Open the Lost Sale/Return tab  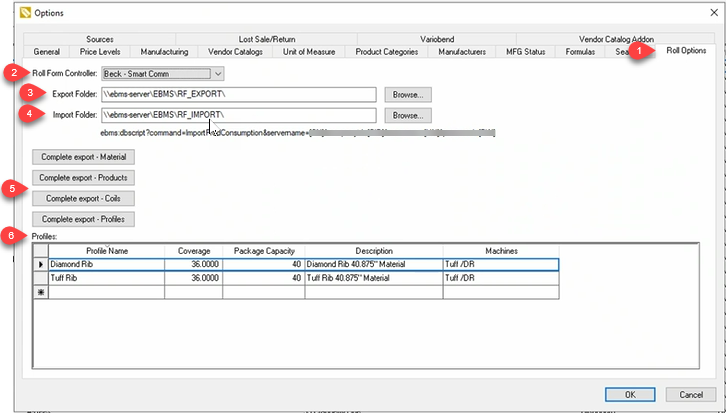268,38
